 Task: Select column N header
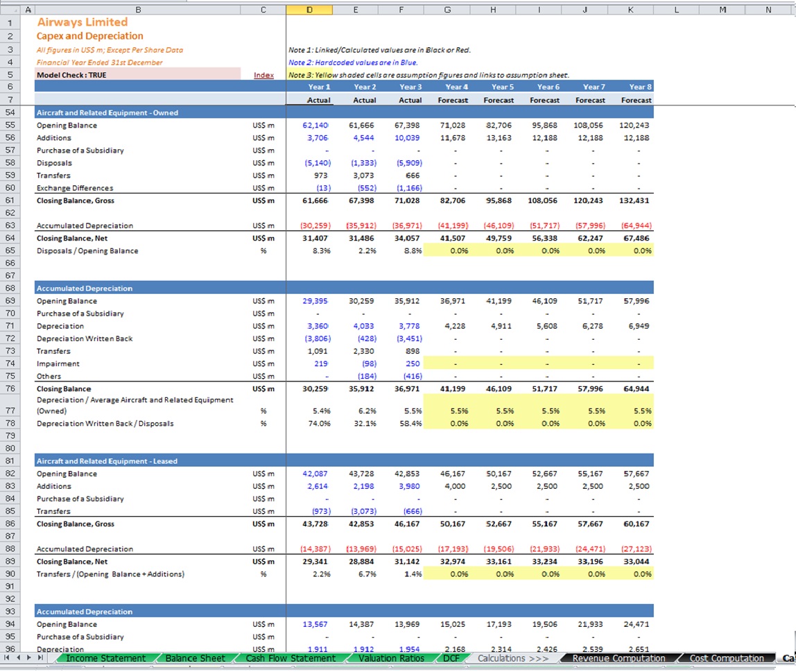[768, 10]
